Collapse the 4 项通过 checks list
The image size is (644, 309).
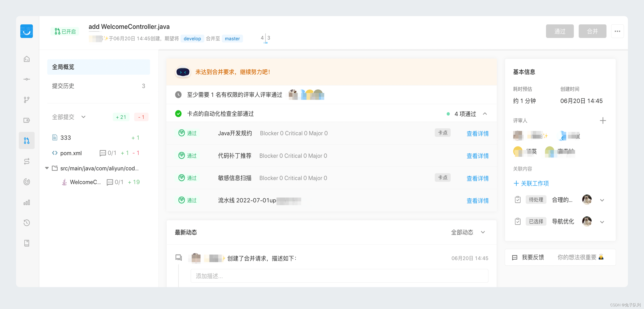coord(485,114)
